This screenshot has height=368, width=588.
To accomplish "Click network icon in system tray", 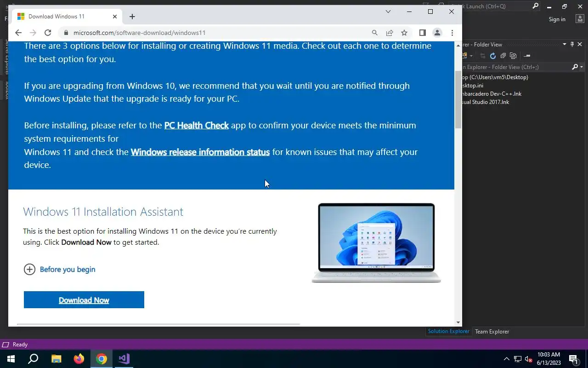I will click(518, 359).
